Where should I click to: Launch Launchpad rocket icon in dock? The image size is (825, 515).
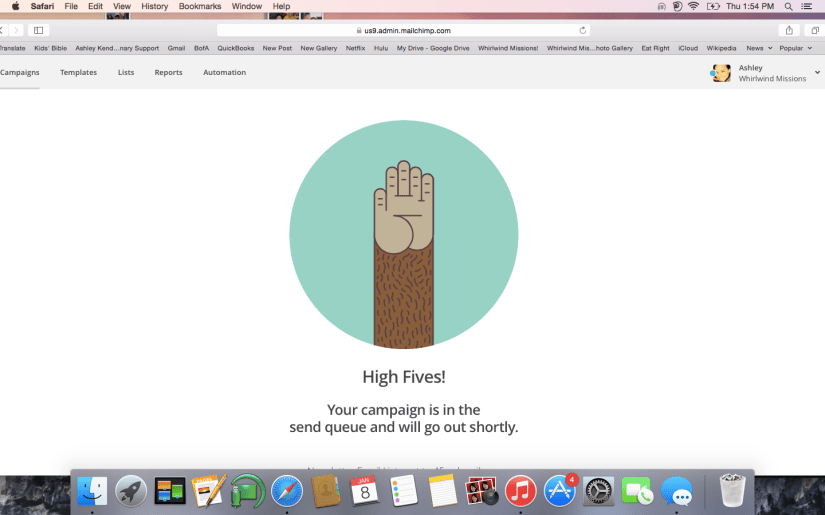tap(130, 491)
